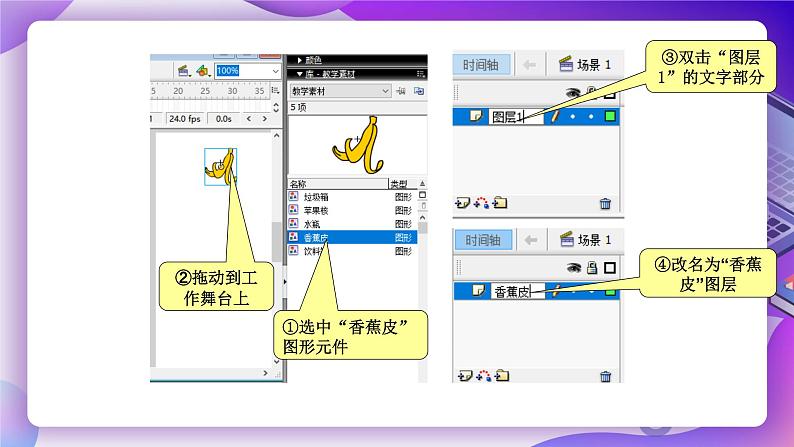Toggle eye show/hide-all in lower timeline panel
The height and width of the screenshot is (447, 794).
(x=573, y=267)
